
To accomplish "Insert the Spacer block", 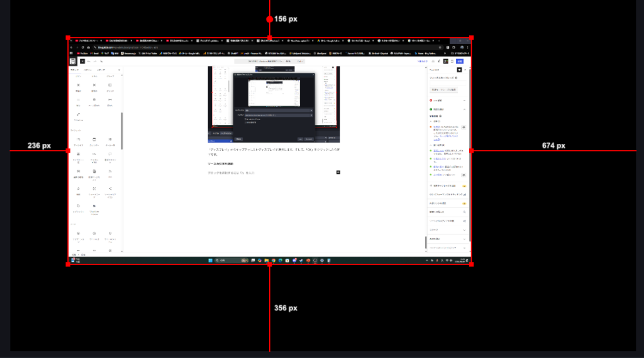I will pyautogui.click(x=79, y=116).
